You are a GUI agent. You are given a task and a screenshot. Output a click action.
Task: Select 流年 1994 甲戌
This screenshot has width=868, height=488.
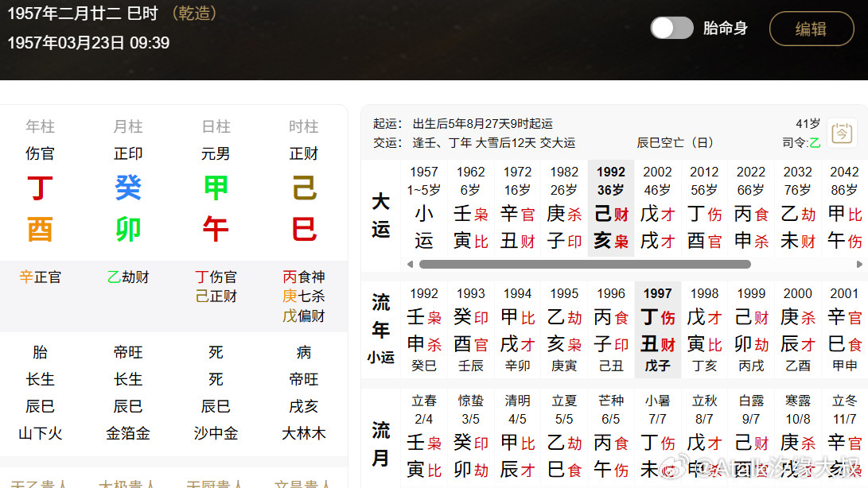[x=517, y=330]
